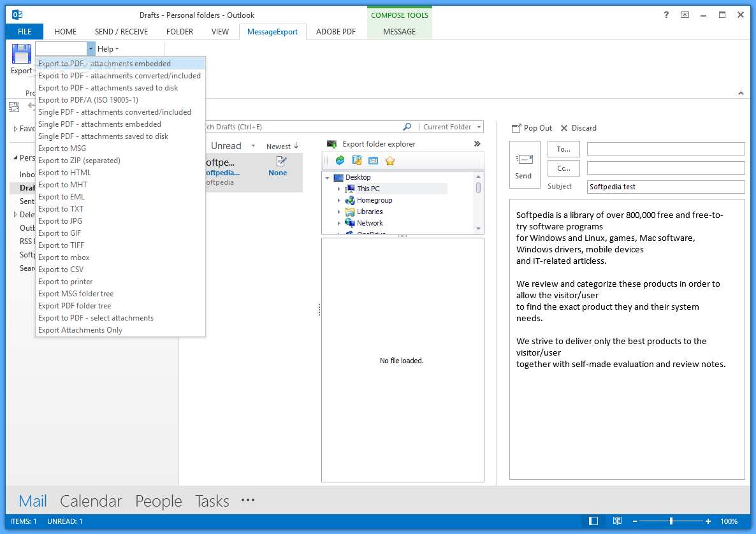Screen dimensions: 756x534
Task: Open Calendar in navigation bar
Action: (x=91, y=501)
